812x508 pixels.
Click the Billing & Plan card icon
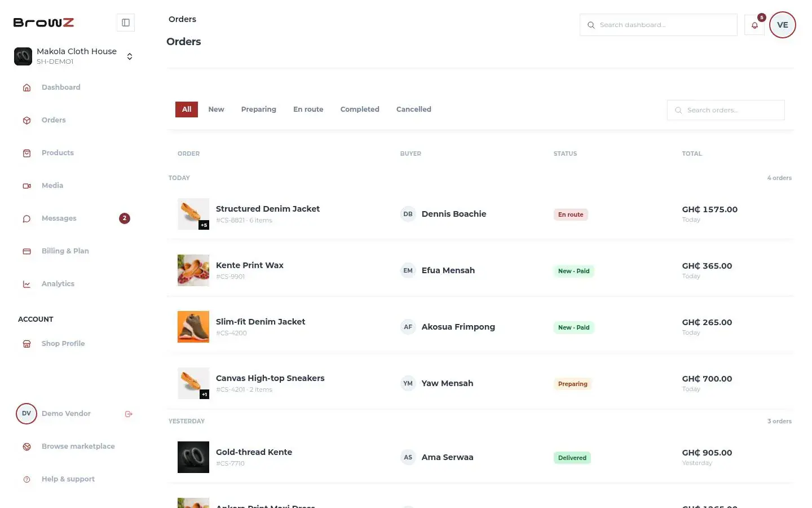[x=27, y=251]
